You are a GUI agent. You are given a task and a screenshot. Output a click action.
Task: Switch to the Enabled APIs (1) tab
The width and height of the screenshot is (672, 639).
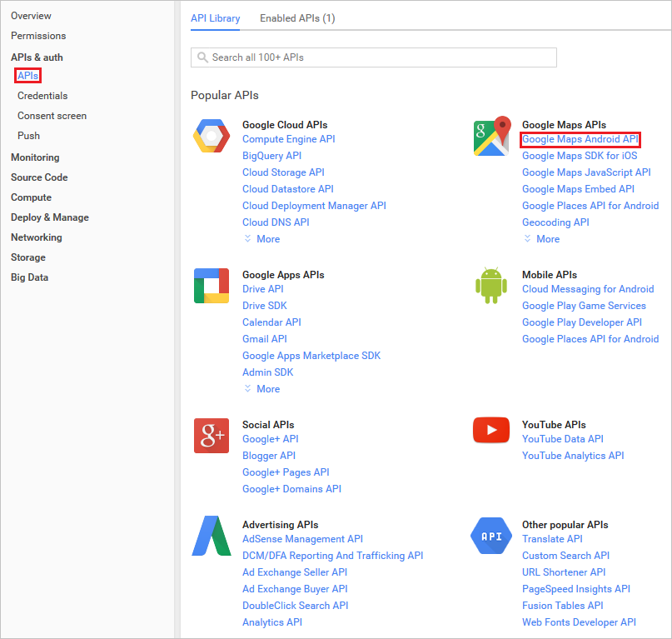coord(297,18)
